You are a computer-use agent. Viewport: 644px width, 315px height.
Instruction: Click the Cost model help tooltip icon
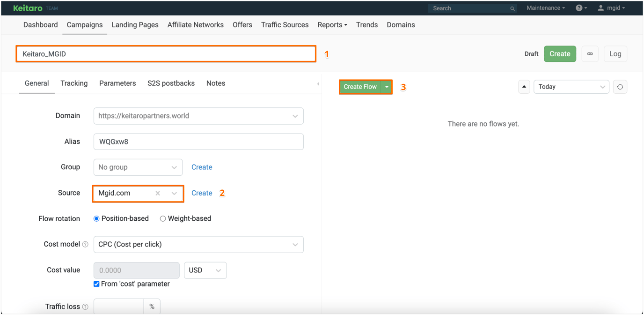[x=85, y=244]
